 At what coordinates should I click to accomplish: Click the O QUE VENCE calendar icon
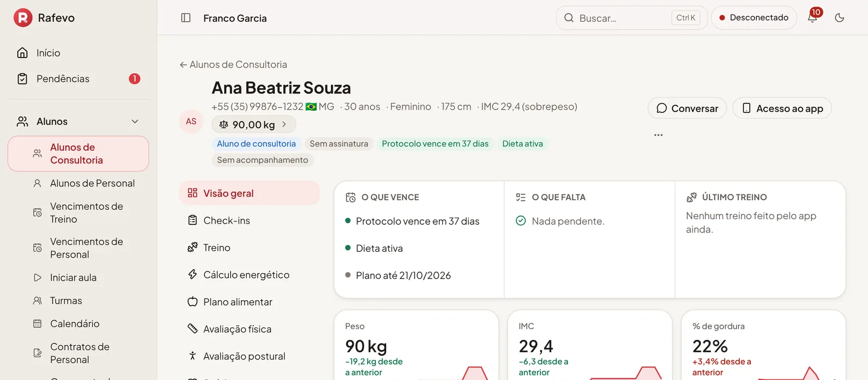(x=350, y=197)
